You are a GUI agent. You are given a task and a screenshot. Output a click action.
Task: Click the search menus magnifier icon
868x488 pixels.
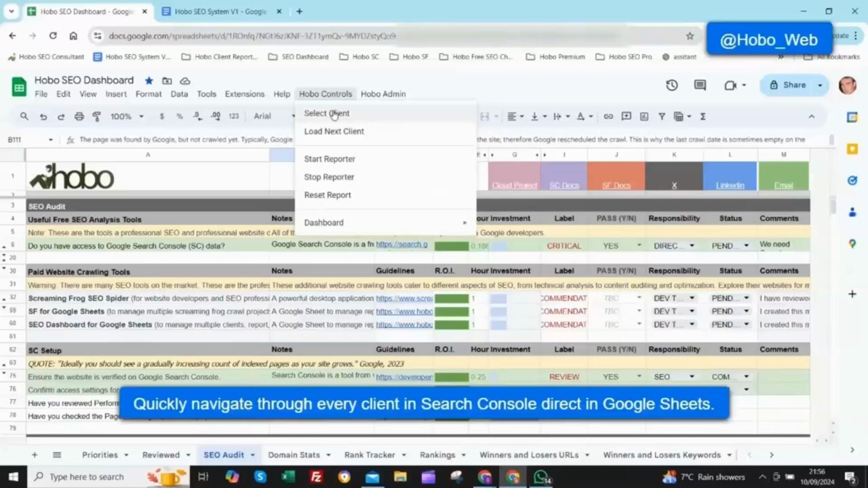click(x=24, y=117)
